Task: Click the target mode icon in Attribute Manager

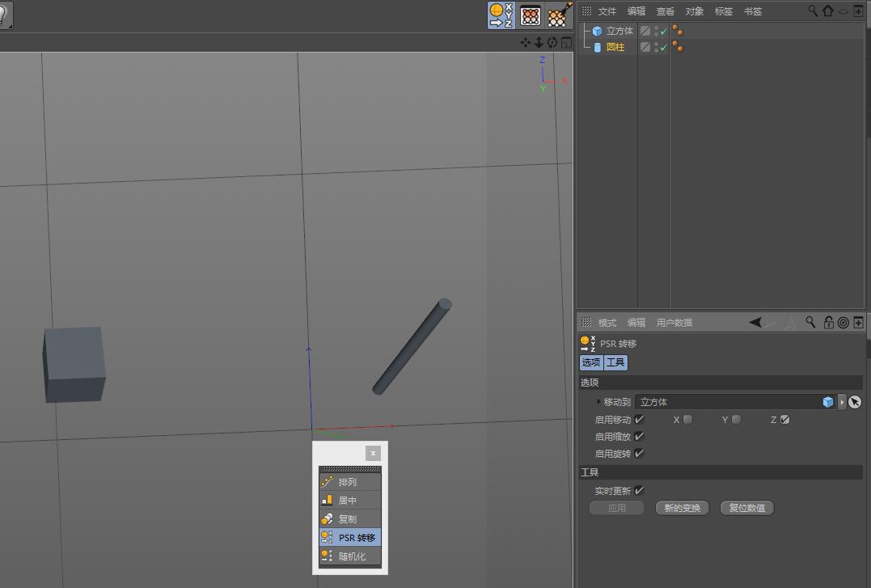Action: 844,323
